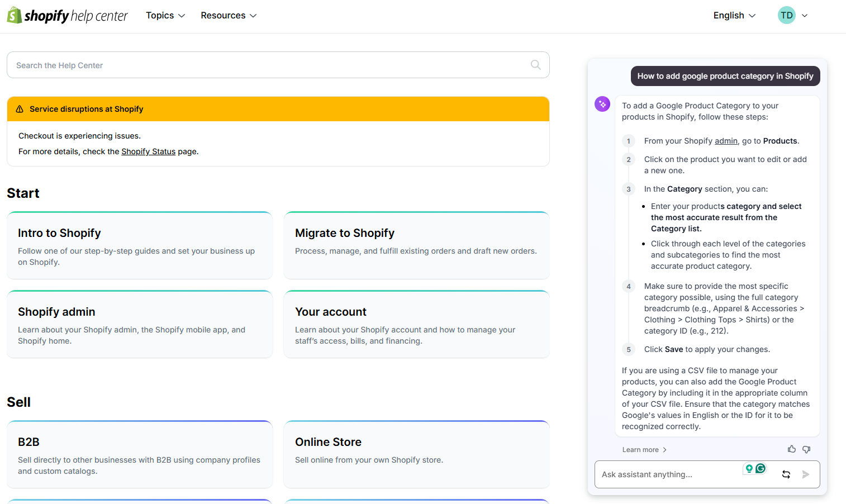The image size is (846, 504).
Task: Open the Topics menu
Action: [x=165, y=16]
